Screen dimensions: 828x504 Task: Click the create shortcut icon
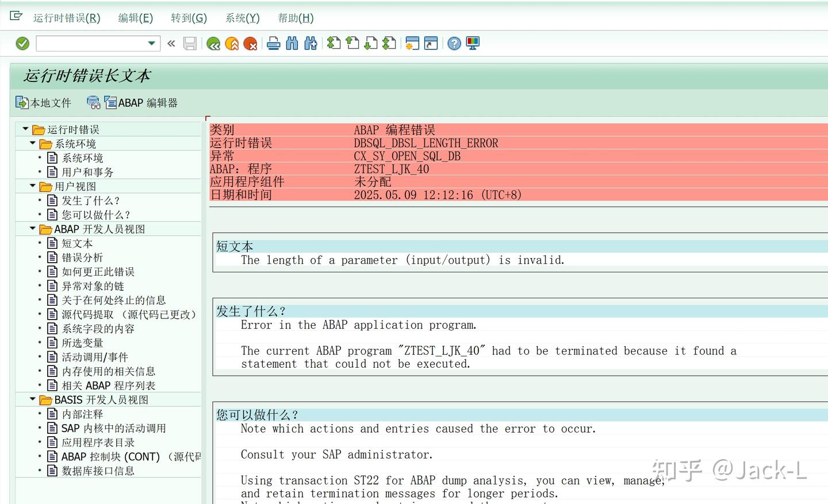coord(431,44)
